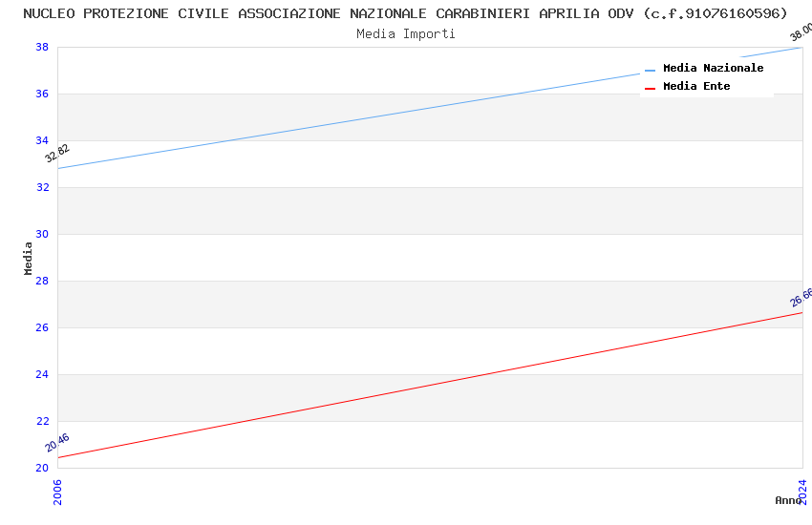Screen dimensions: 812x525
Task: Click the Anno x-axis title
Action: click(x=787, y=500)
